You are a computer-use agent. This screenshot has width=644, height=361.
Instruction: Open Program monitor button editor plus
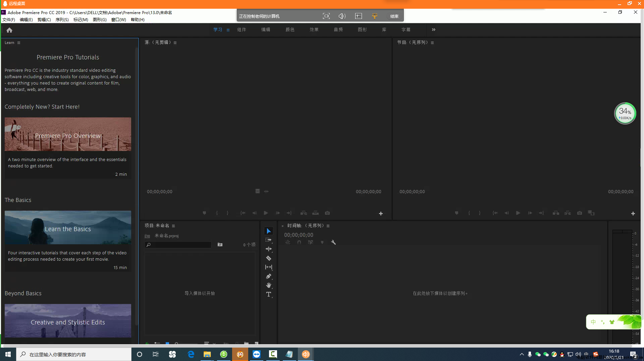point(633,213)
